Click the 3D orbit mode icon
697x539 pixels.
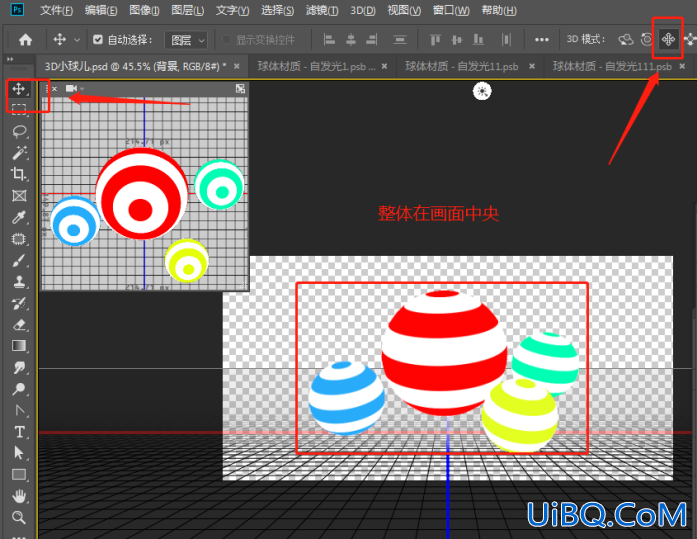[625, 40]
